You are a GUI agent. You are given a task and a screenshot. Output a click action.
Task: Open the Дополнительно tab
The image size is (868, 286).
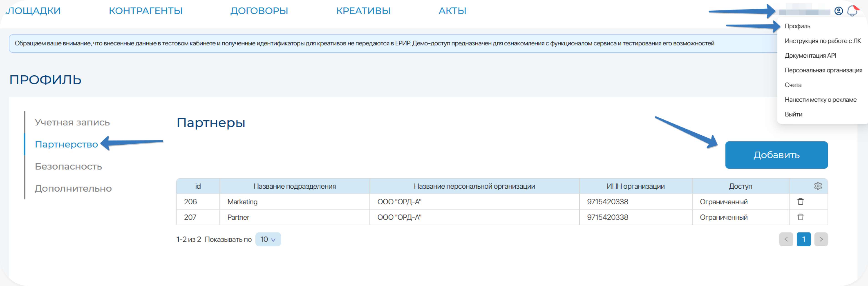click(73, 188)
